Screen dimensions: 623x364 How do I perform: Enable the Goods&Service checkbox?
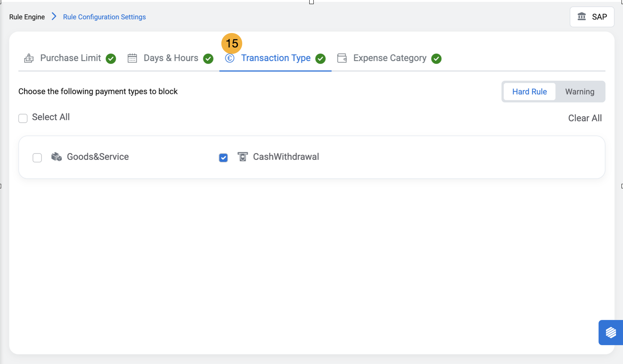tap(37, 158)
